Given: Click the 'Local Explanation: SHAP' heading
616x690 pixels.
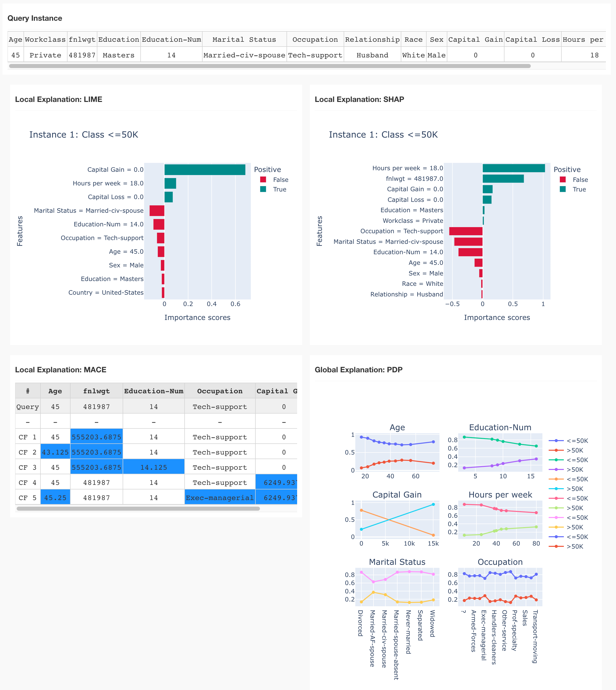Looking at the screenshot, I should pos(359,99).
